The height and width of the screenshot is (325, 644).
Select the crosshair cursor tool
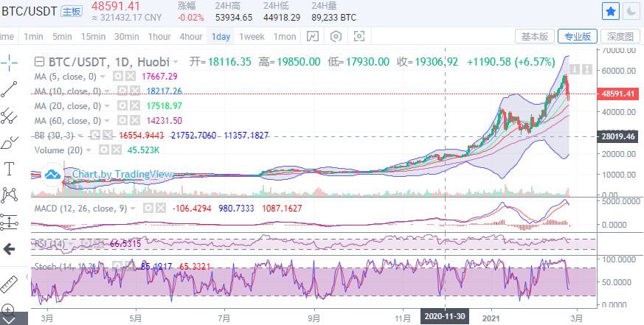pos(10,62)
